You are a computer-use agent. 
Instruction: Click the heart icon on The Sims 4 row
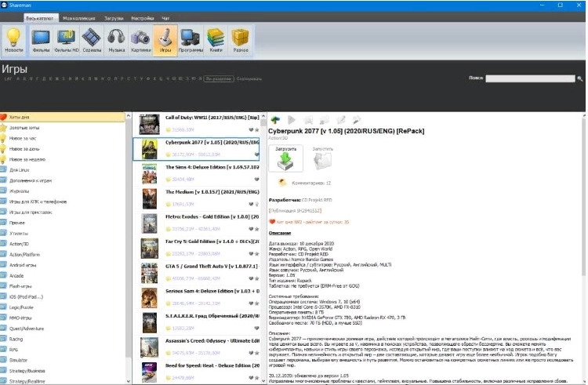pyautogui.click(x=257, y=180)
